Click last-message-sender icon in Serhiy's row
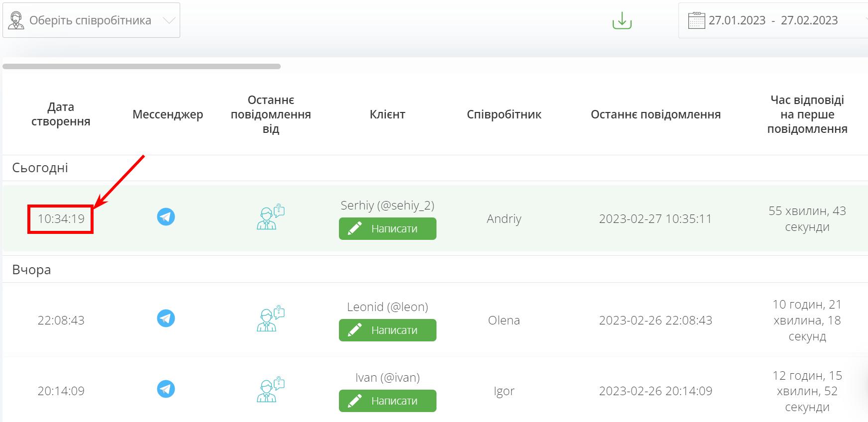This screenshot has height=422, width=868. click(x=270, y=217)
